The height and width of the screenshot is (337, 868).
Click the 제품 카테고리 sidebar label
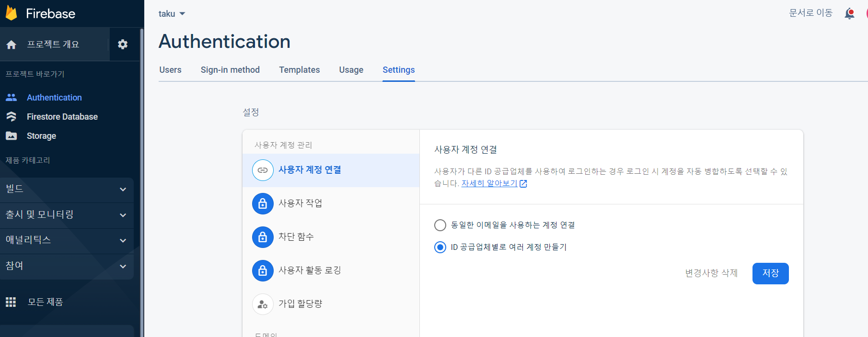click(x=28, y=160)
